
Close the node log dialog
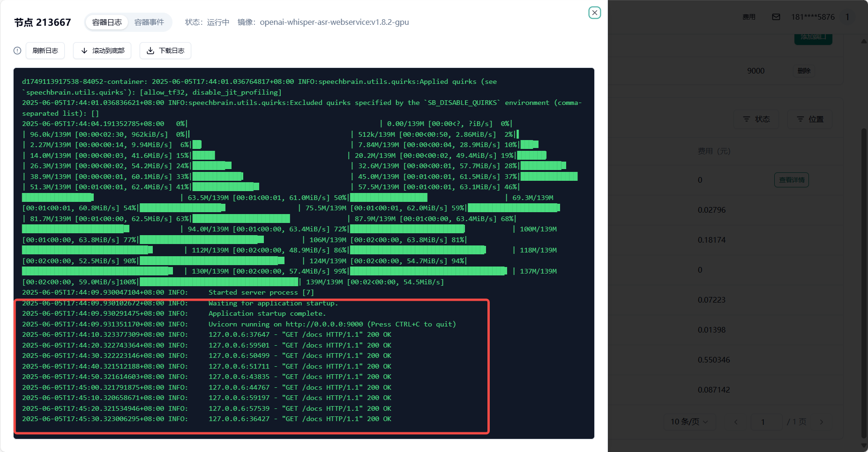(x=594, y=13)
